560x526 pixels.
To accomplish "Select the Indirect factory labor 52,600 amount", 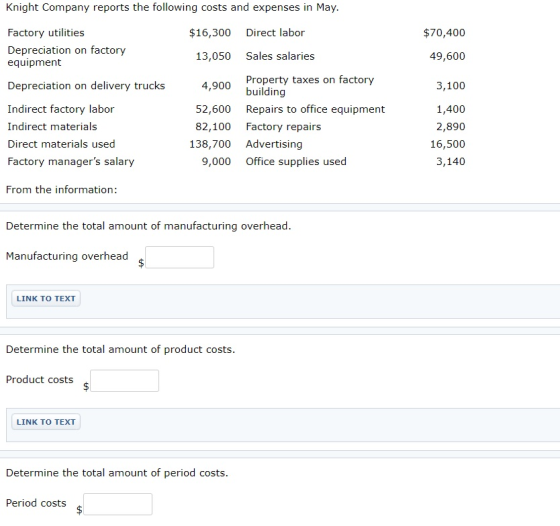I will (x=213, y=109).
